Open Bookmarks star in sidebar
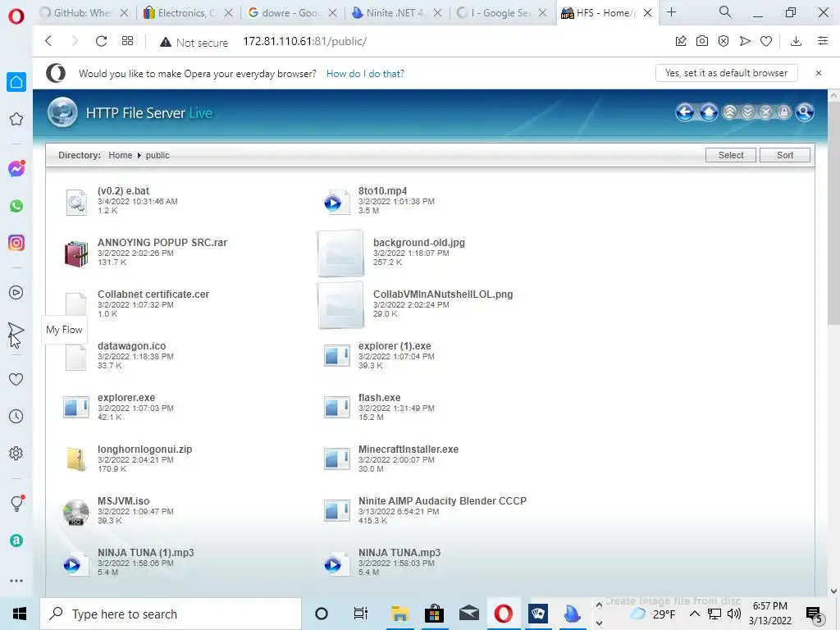The width and height of the screenshot is (840, 630). [x=16, y=119]
